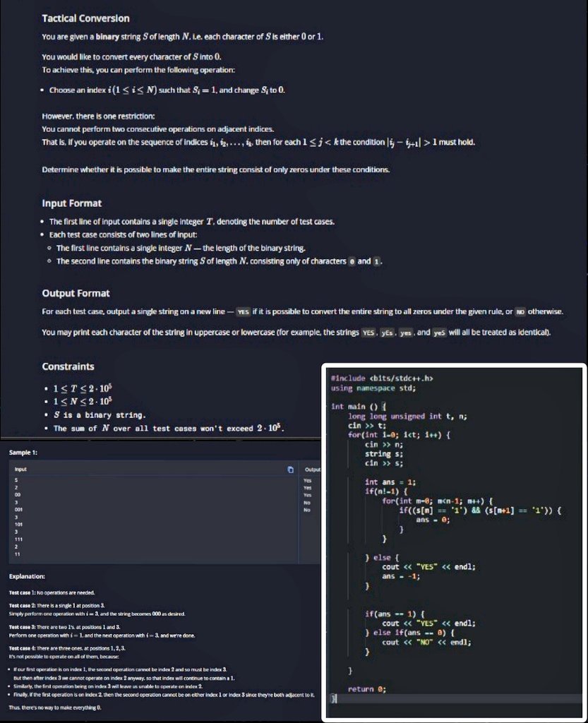Click the 'Tactical Conversion' problem title
This screenshot has height=723, width=588.
(x=85, y=18)
